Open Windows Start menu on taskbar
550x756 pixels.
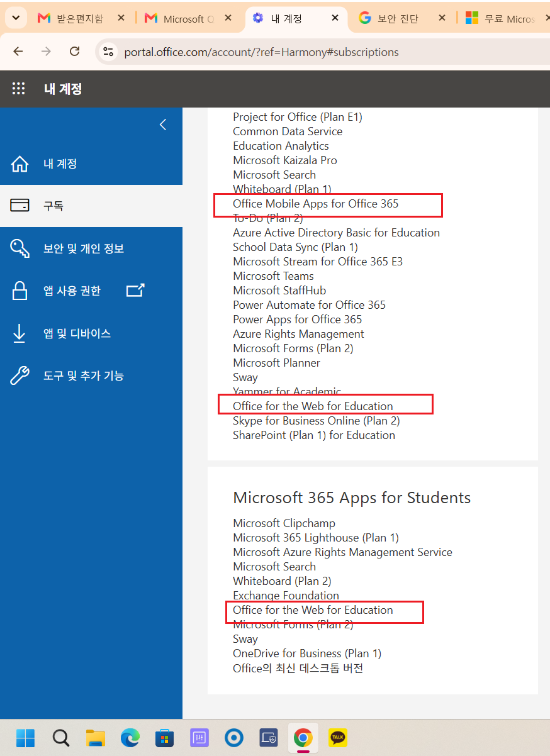point(26,737)
